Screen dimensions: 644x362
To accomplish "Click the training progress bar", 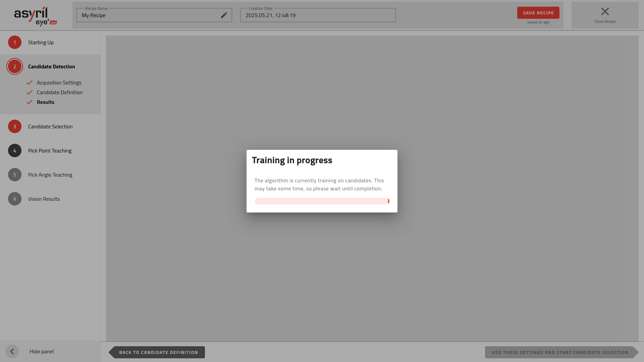I will pos(322,201).
